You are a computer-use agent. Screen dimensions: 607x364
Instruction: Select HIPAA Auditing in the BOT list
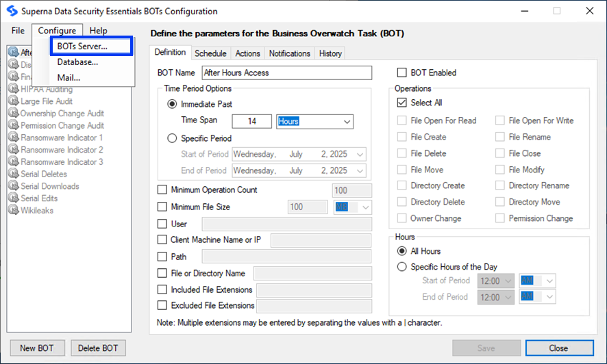click(47, 89)
